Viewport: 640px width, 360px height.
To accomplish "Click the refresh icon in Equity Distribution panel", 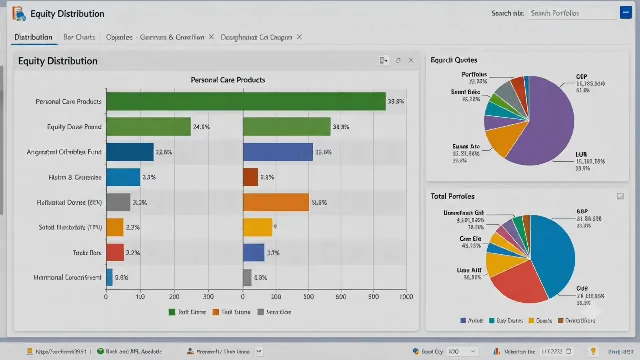I will tap(398, 60).
